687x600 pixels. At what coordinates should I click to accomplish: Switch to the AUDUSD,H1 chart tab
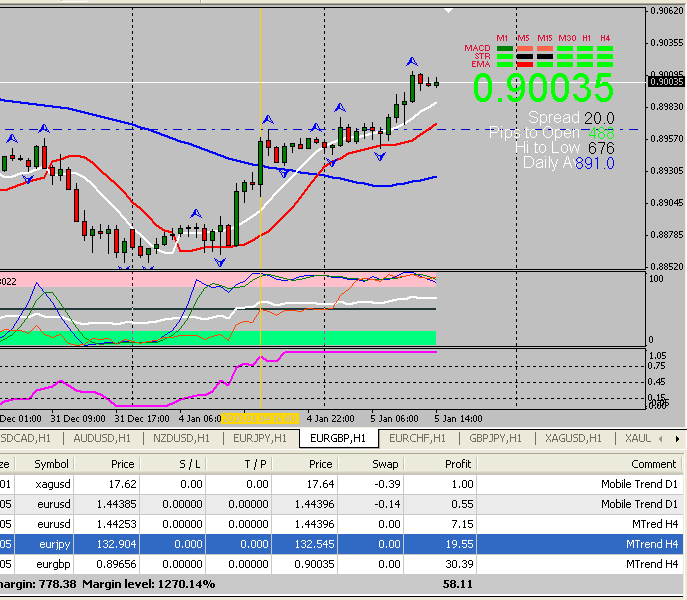pyautogui.click(x=102, y=438)
